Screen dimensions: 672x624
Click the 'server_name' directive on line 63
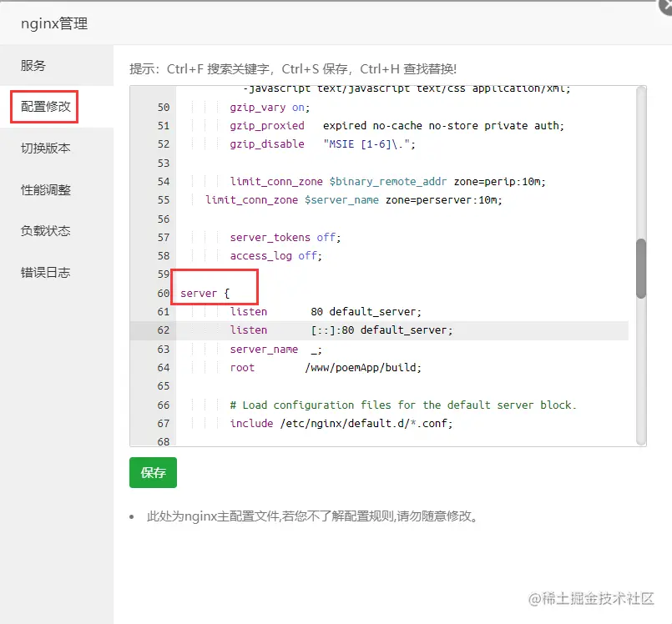[264, 349]
